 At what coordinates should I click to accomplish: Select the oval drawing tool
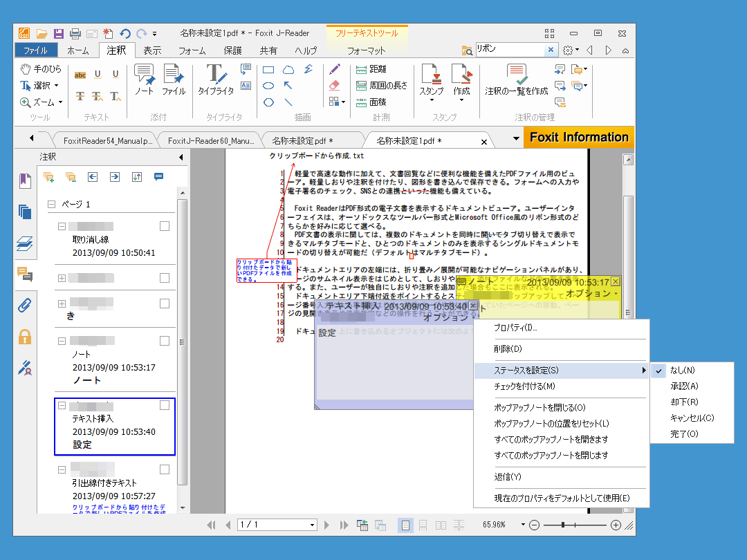(268, 86)
